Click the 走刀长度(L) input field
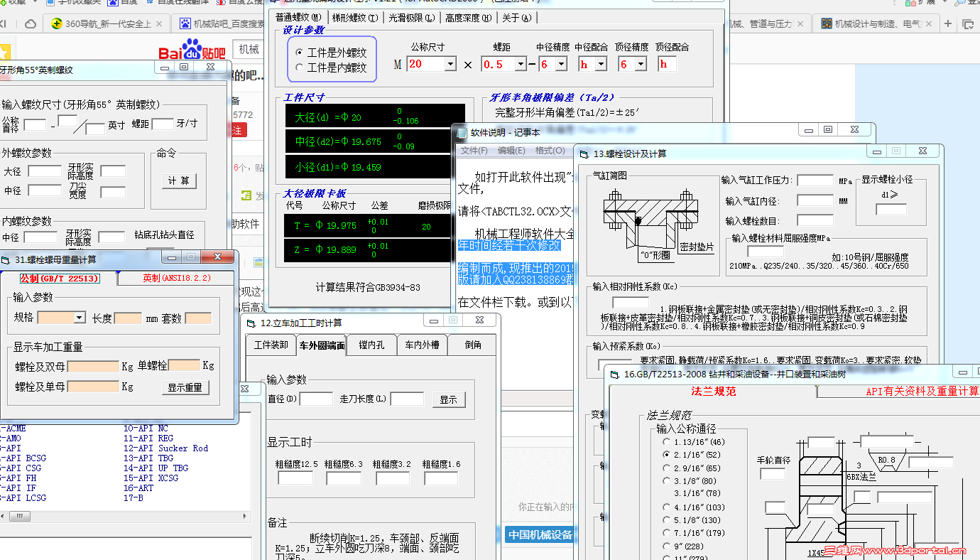 [407, 399]
